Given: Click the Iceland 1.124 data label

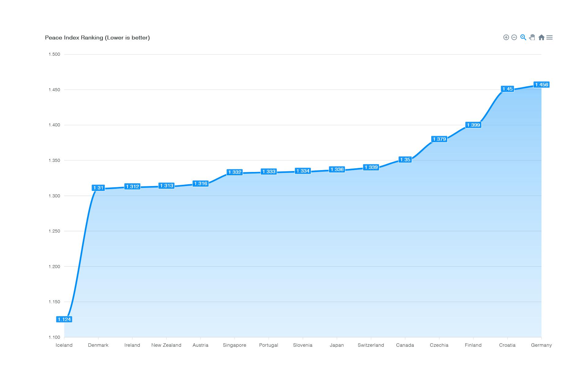Looking at the screenshot, I should (x=64, y=319).
